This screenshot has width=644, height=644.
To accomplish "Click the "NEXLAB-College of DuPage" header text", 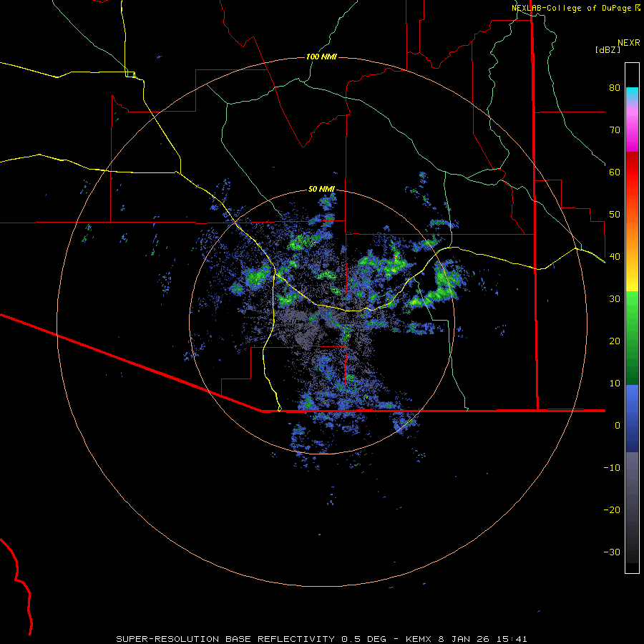I will tap(571, 8).
